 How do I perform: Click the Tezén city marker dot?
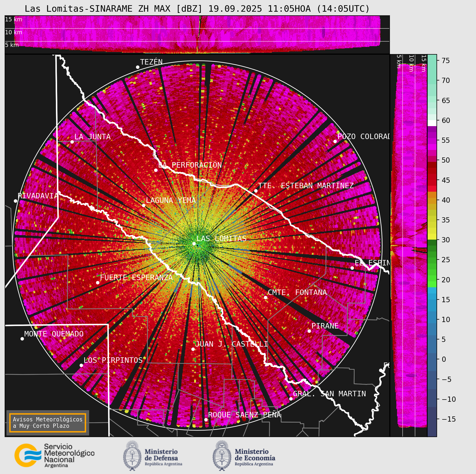click(138, 67)
